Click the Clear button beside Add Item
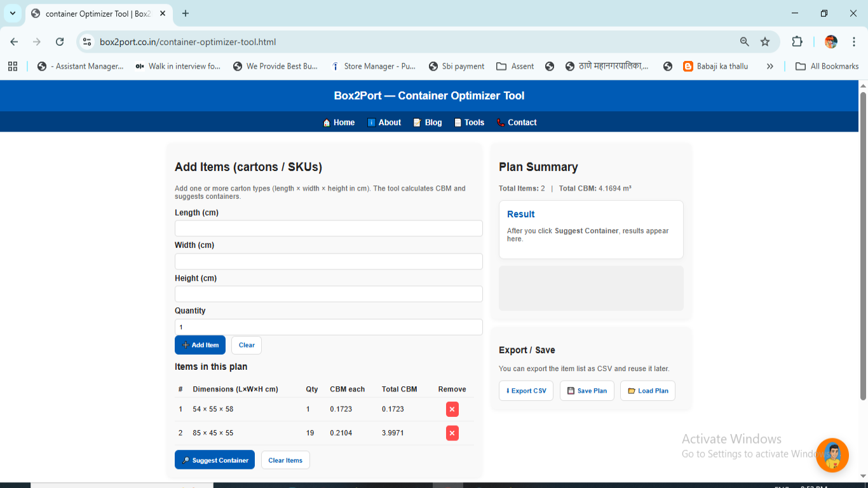This screenshot has width=868, height=488. pos(247,345)
